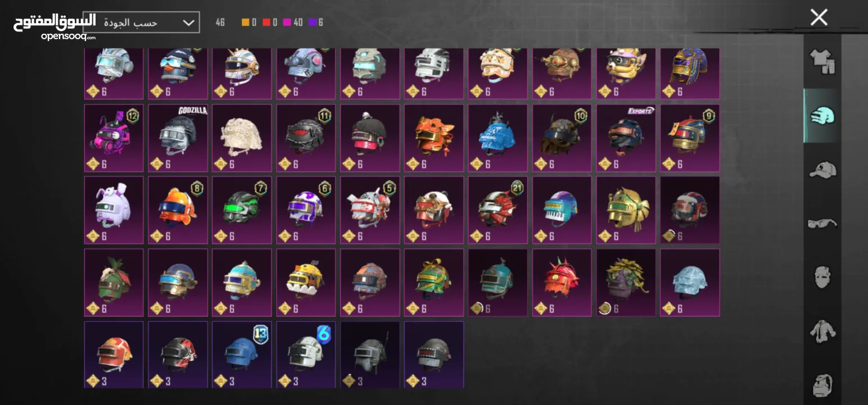Viewport: 868px width, 405px height.
Task: Expand the حسب الجودة sort dropdown
Action: (x=141, y=22)
